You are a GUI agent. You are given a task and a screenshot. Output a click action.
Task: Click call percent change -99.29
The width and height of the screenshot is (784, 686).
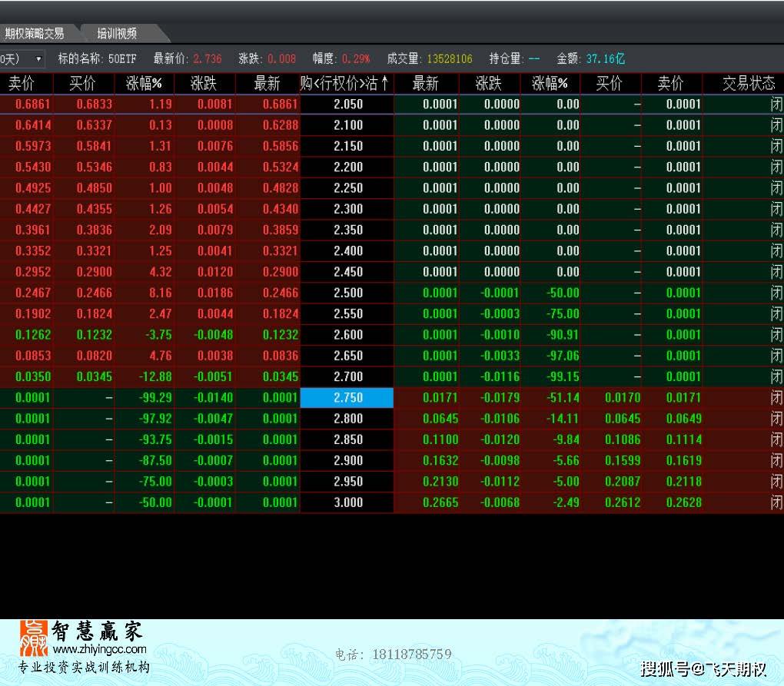click(154, 398)
